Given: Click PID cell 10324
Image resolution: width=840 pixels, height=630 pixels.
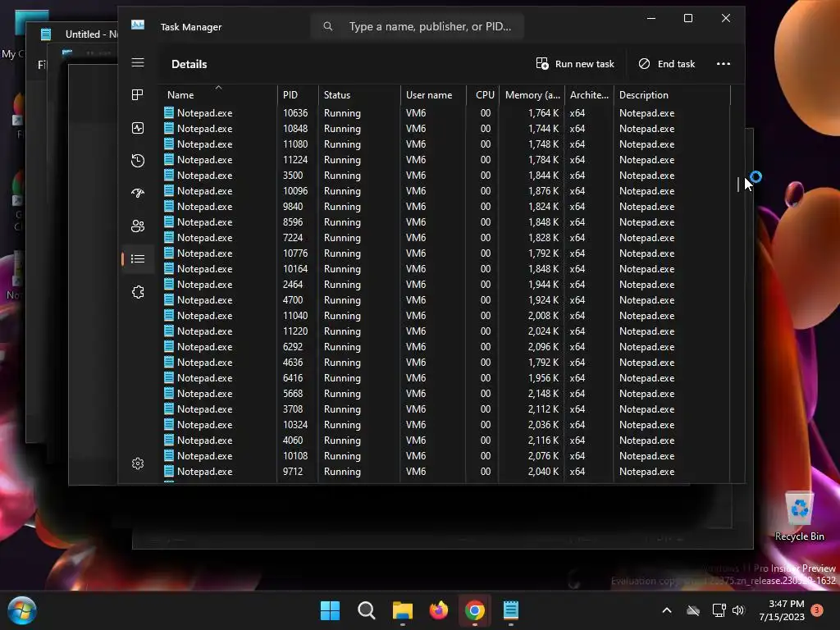Looking at the screenshot, I should pos(295,424).
